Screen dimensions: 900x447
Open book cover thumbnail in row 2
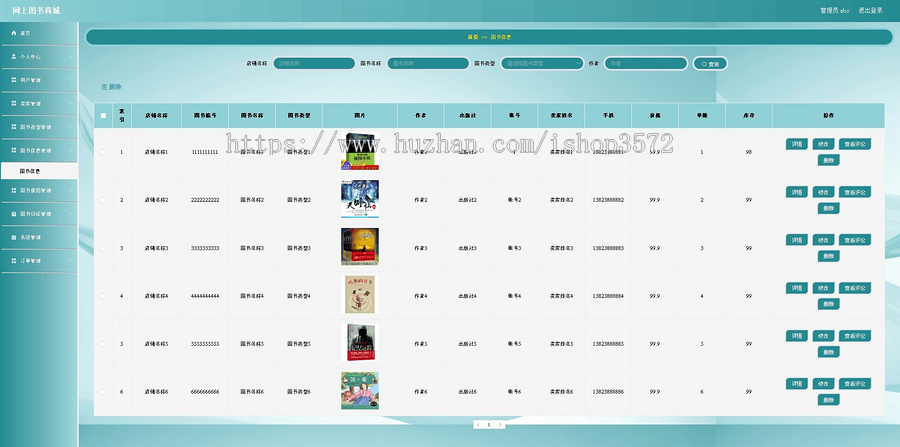click(360, 199)
